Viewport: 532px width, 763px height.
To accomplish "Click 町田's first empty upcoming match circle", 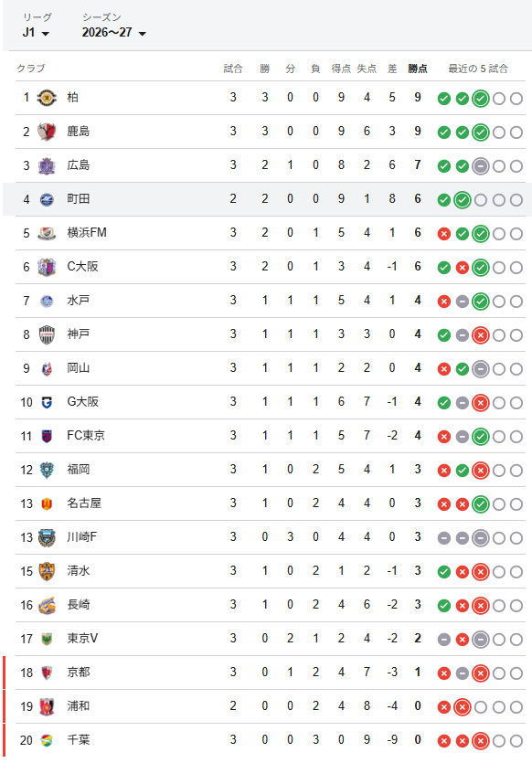I will point(481,200).
